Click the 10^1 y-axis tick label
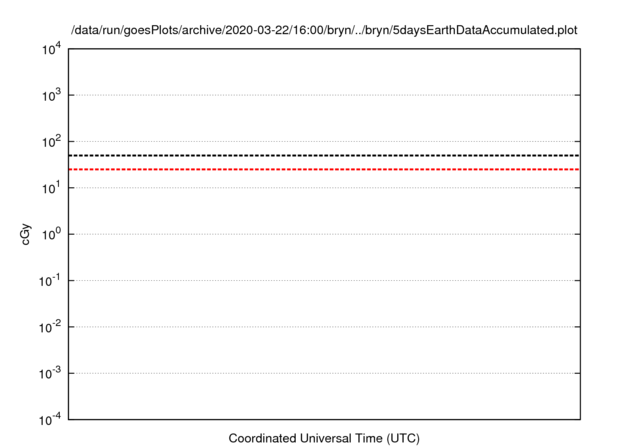640x448 pixels. (x=51, y=188)
